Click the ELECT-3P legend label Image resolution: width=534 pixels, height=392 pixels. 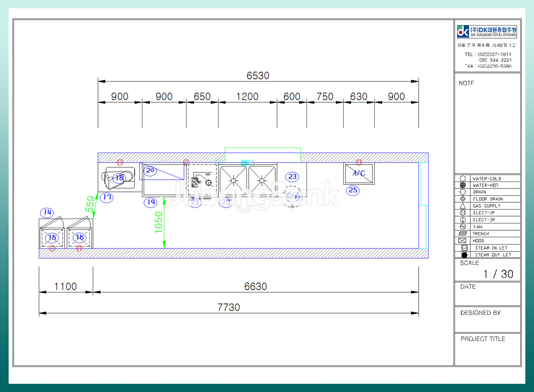click(x=484, y=220)
